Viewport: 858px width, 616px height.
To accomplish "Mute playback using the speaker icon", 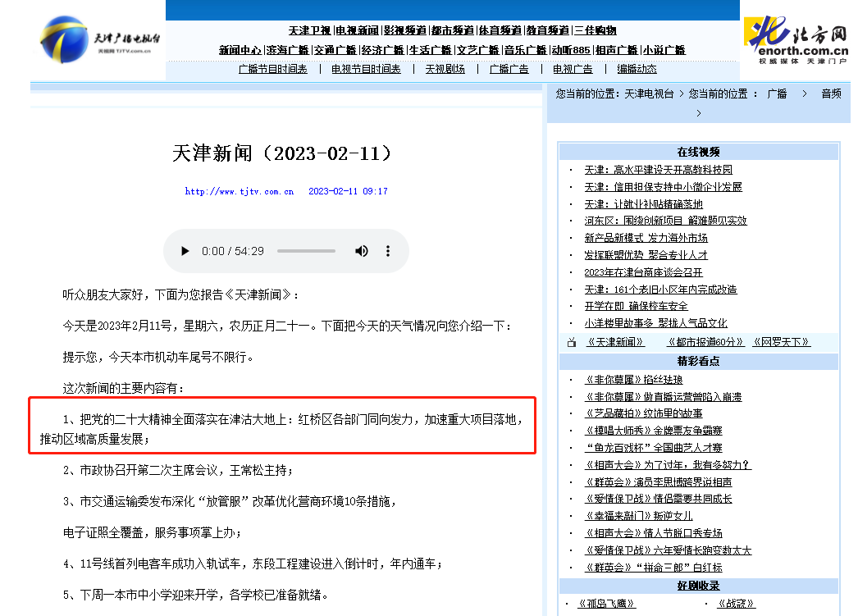I will click(361, 251).
